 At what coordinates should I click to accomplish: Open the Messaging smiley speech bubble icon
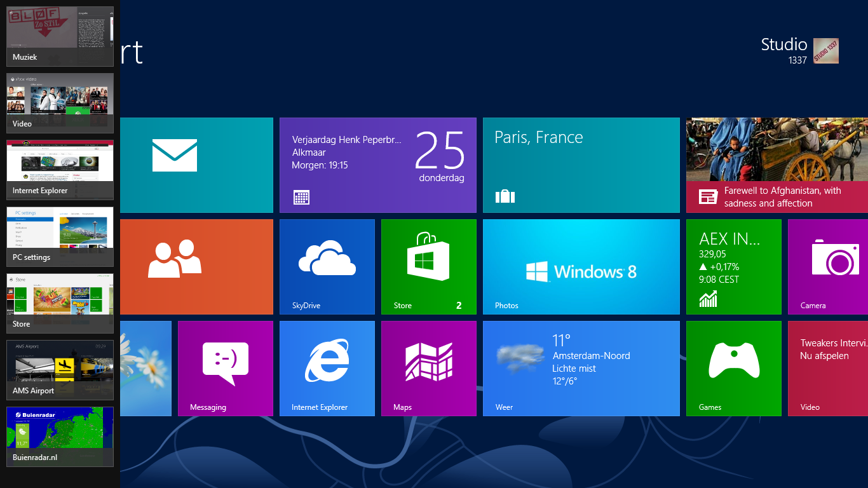(x=226, y=363)
